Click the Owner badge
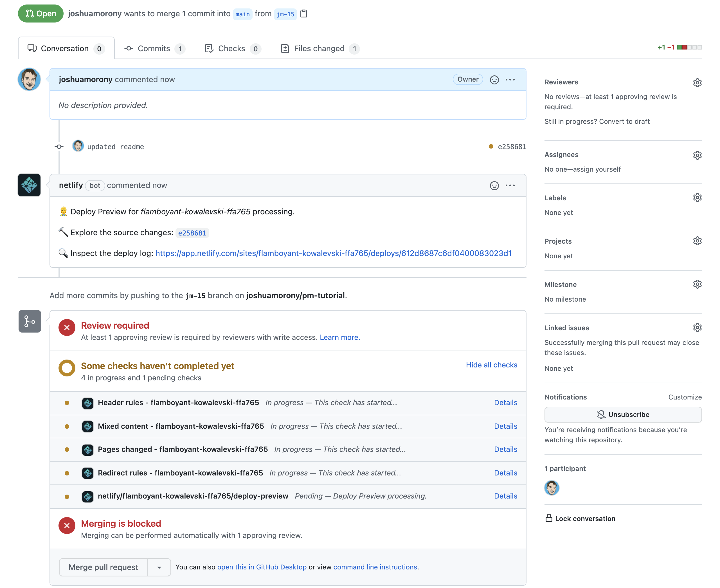Screen dimensions: 720x588 [468, 79]
